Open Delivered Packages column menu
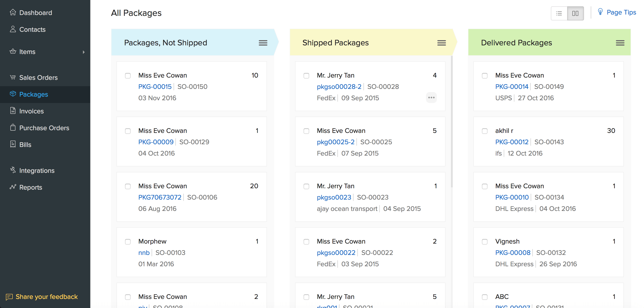Screen dimensions: 644x308 point(620,43)
